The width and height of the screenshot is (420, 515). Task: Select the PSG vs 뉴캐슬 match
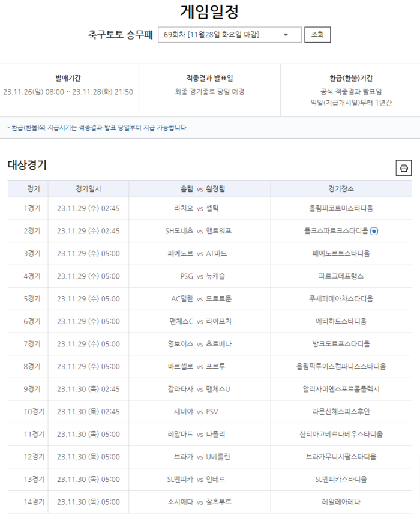point(199,276)
